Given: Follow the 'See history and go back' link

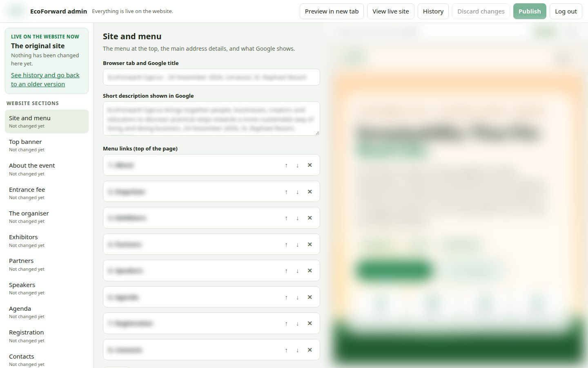Looking at the screenshot, I should click(x=45, y=80).
